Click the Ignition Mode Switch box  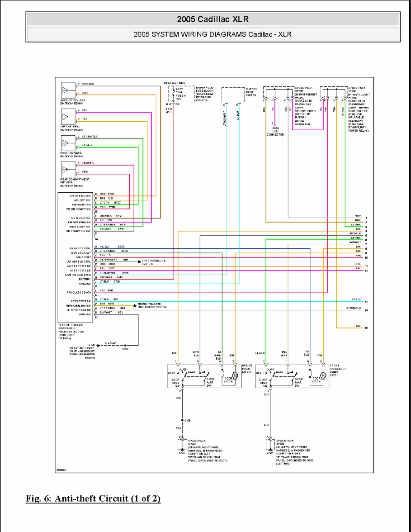[x=233, y=95]
